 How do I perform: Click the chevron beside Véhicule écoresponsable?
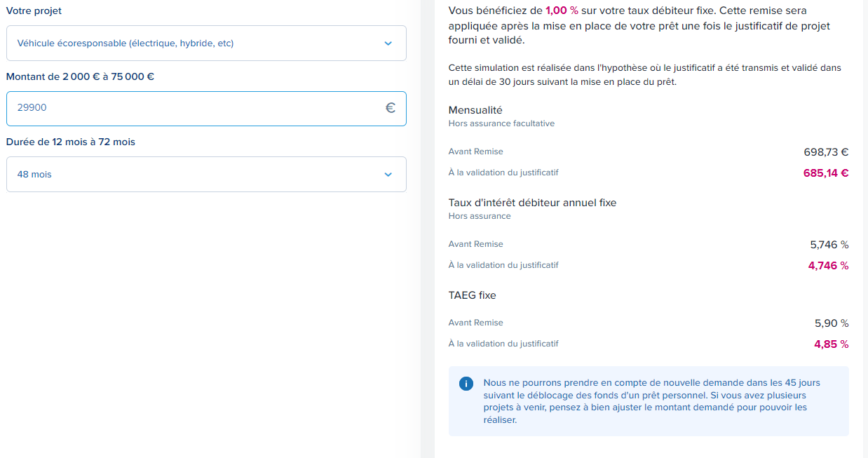click(388, 43)
